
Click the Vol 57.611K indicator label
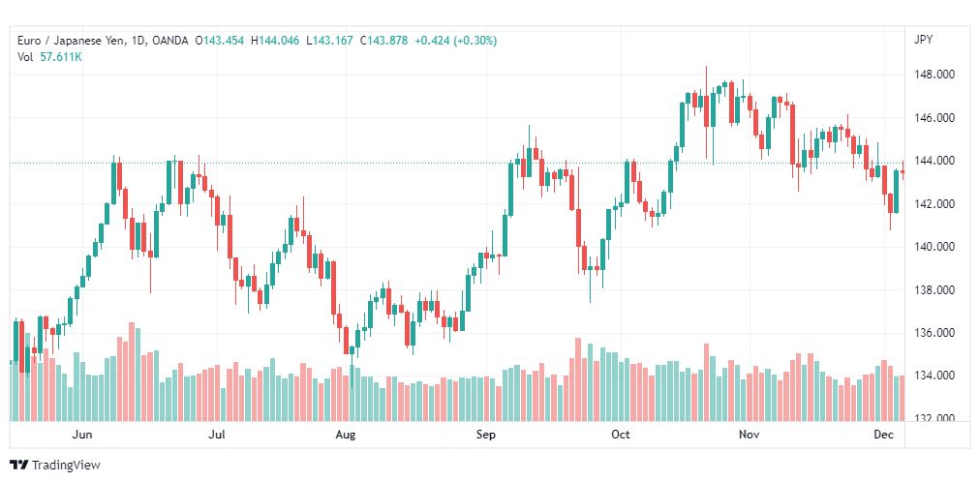[50, 57]
